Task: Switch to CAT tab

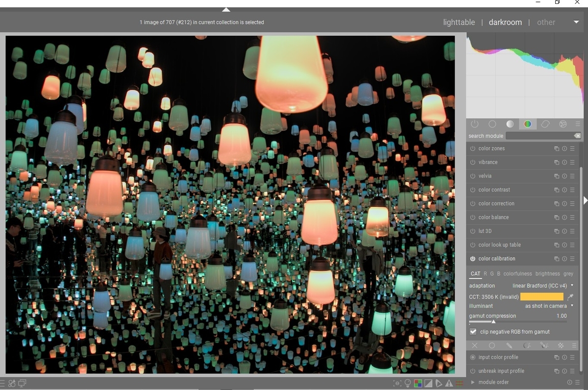Action: [x=475, y=274]
